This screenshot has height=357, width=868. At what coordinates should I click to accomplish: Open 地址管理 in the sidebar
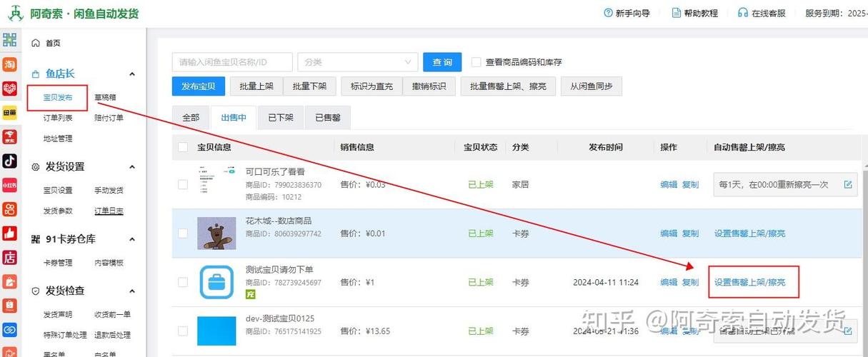(x=58, y=139)
